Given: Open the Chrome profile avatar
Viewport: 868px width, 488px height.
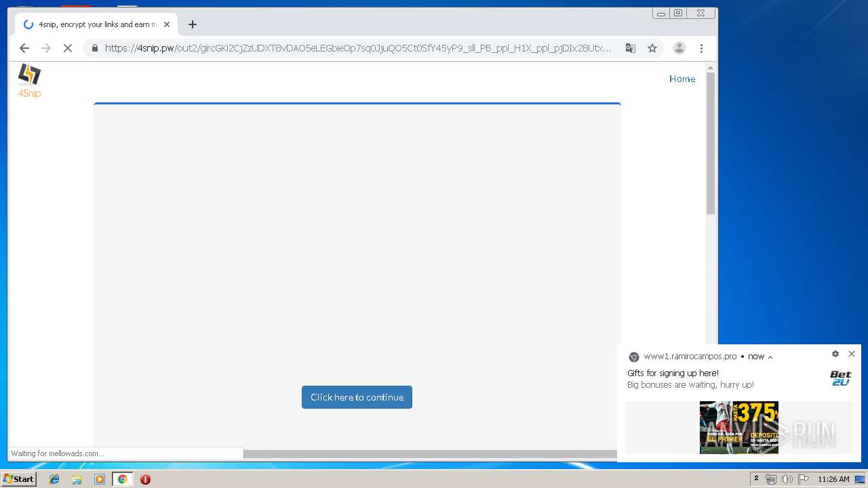Looking at the screenshot, I should (x=679, y=48).
